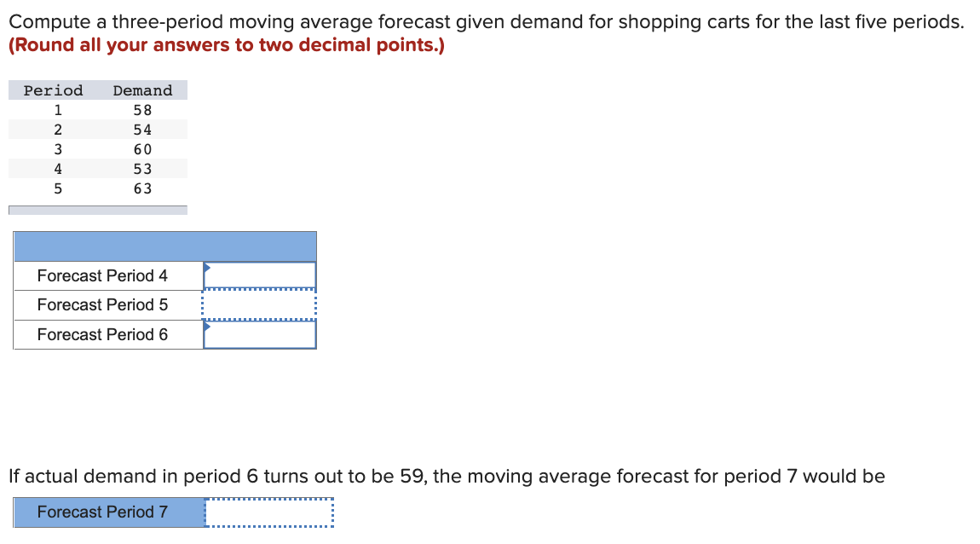Click the Forecast Period 7 entry box
Image resolution: width=980 pixels, height=544 pixels.
[268, 512]
